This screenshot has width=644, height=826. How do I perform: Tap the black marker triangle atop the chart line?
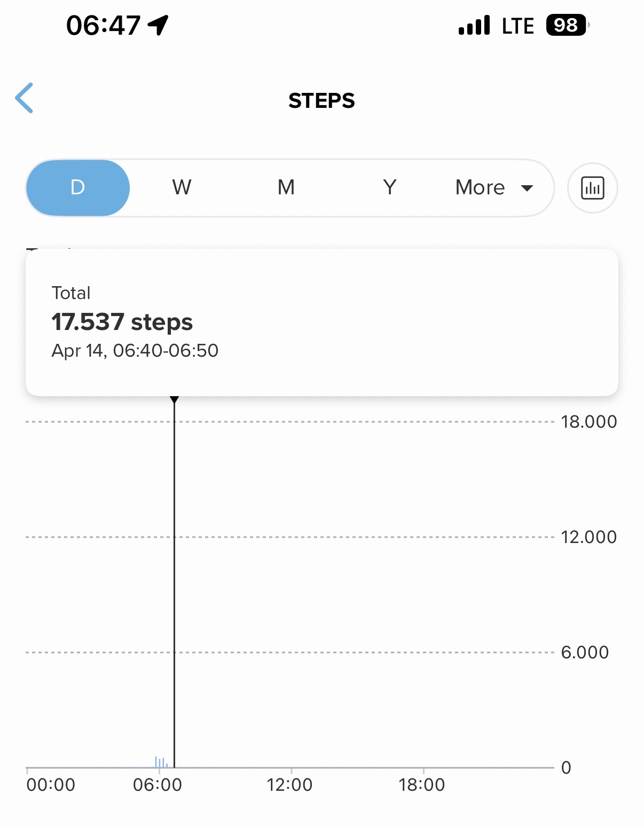[174, 399]
